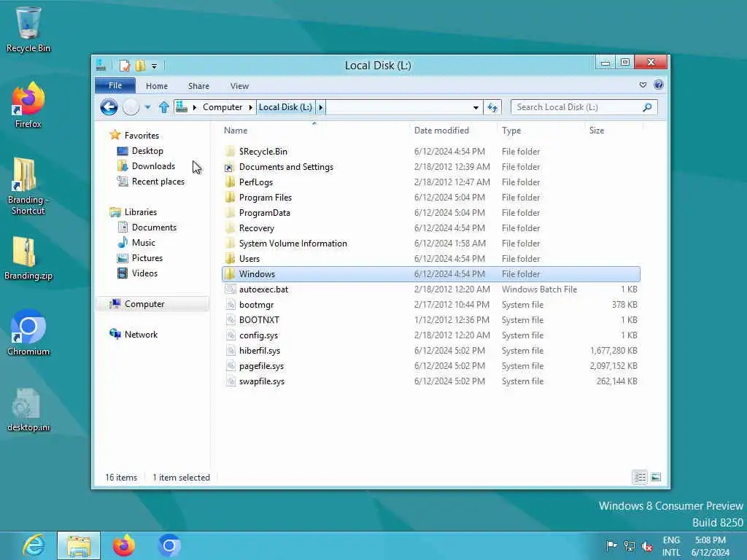The height and width of the screenshot is (560, 747).
Task: Click New folder quick access icon
Action: (140, 66)
